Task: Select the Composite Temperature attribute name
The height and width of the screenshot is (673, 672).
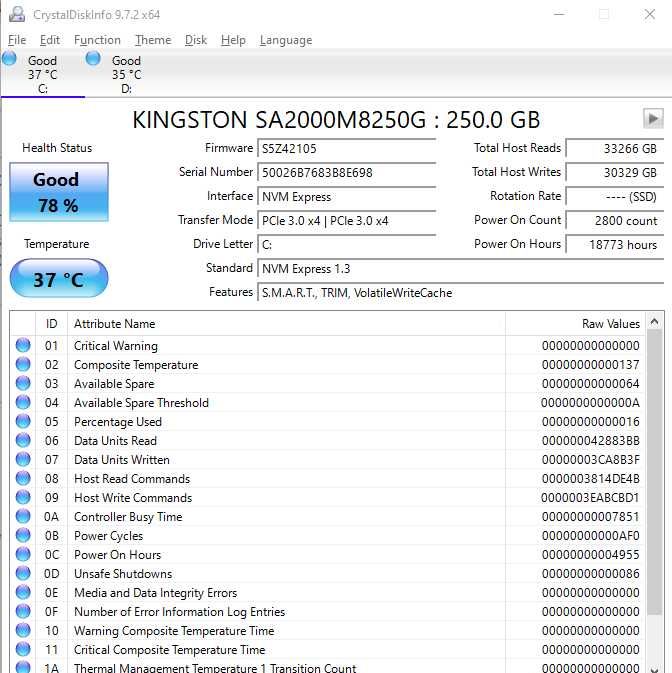Action: point(136,365)
